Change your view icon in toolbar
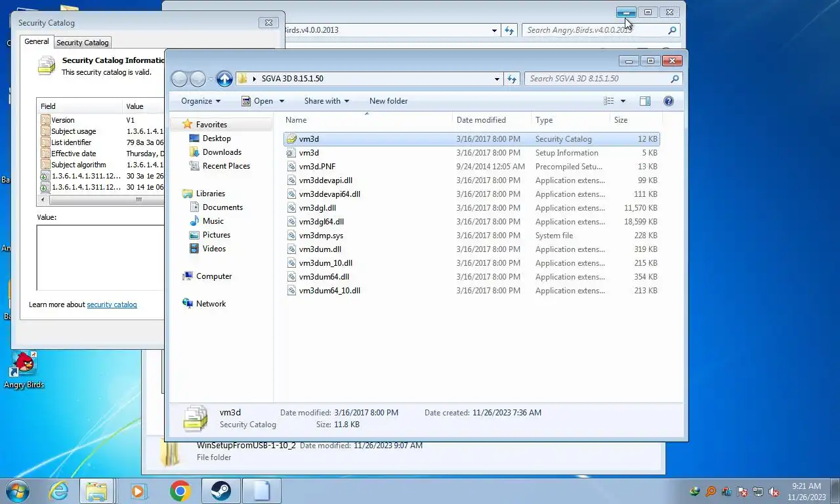This screenshot has width=840, height=504. pos(609,101)
